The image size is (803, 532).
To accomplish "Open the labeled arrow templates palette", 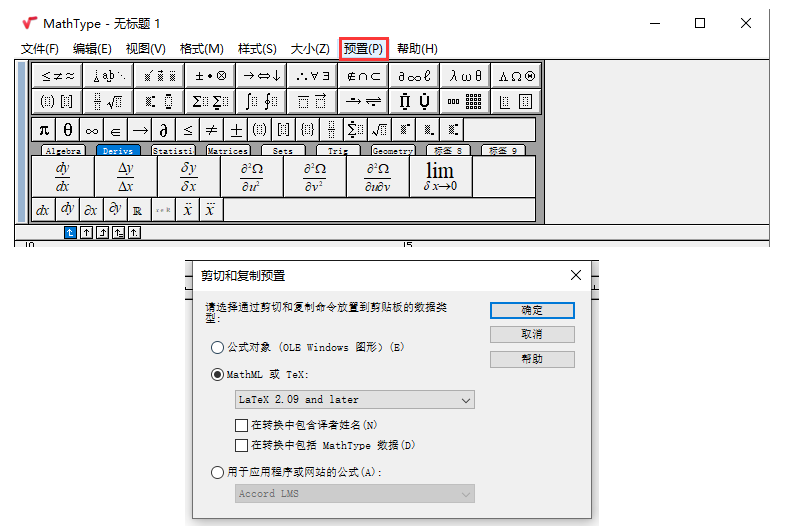I will [363, 101].
